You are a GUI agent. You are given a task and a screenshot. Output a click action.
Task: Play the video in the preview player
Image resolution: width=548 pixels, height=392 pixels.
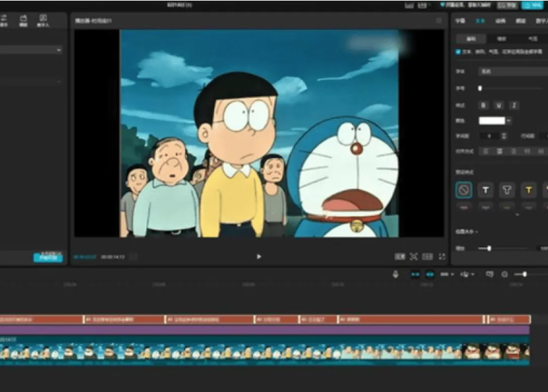pos(259,257)
